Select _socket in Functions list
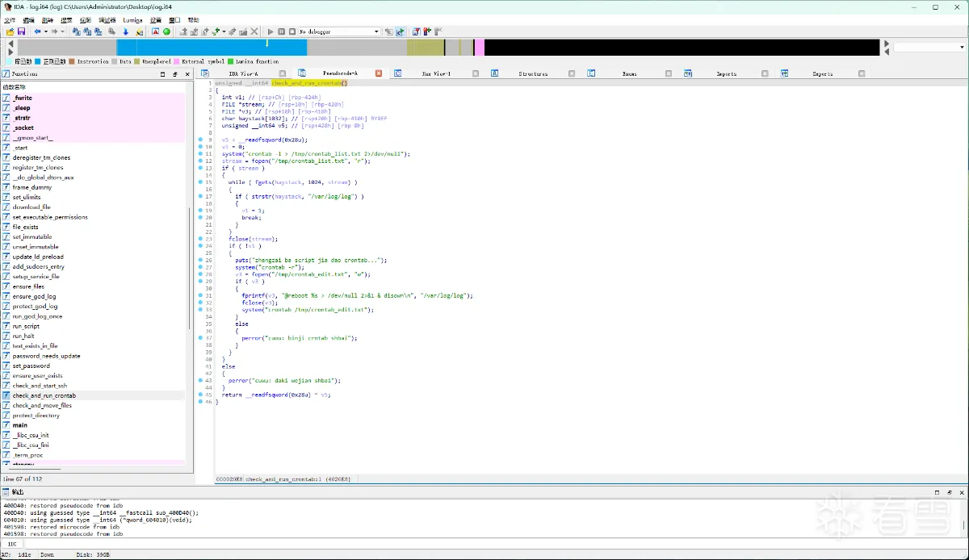 click(x=23, y=127)
